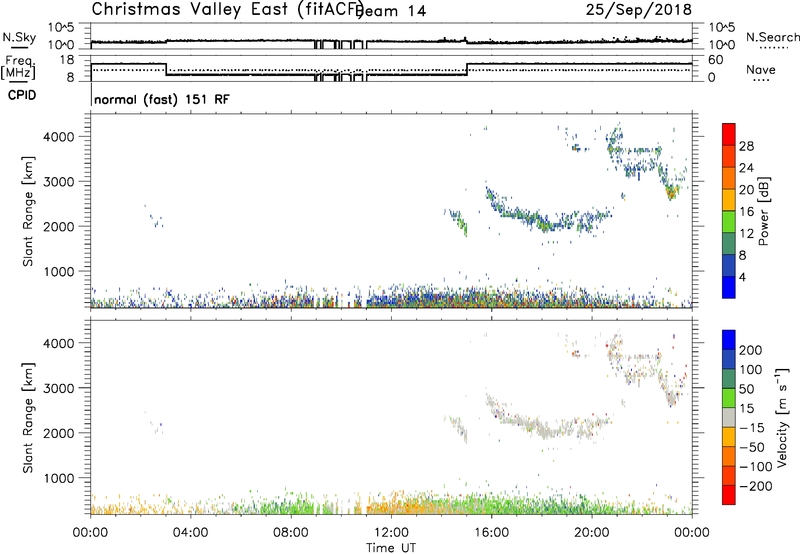The width and height of the screenshot is (800, 554).
Task: Select the 'normal (fast) 151 RF' text
Action: click(162, 99)
